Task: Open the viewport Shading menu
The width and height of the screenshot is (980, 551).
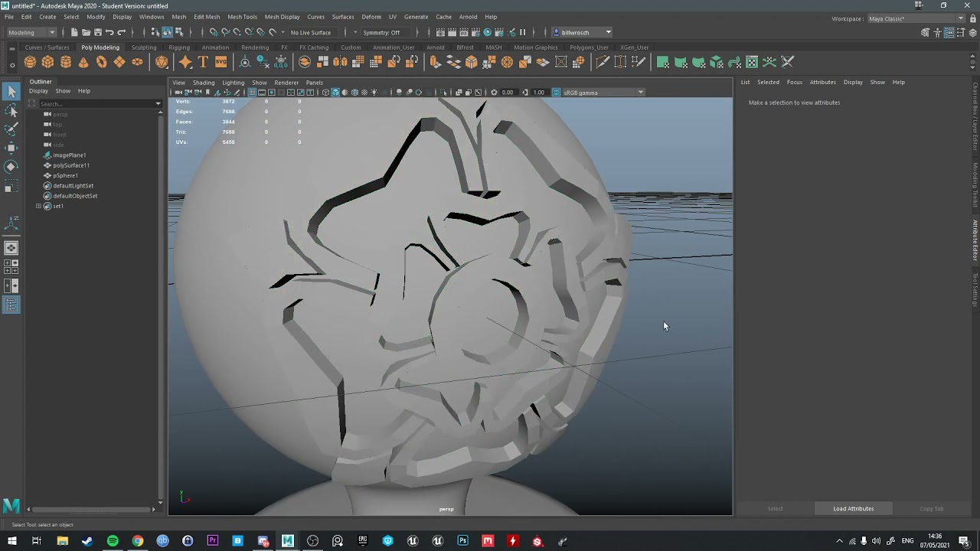Action: coord(204,83)
